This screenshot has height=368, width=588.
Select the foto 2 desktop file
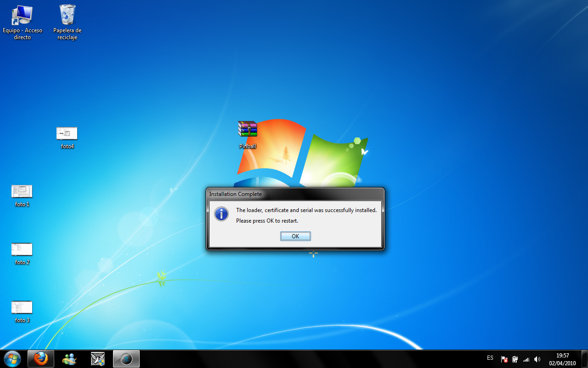(x=22, y=254)
